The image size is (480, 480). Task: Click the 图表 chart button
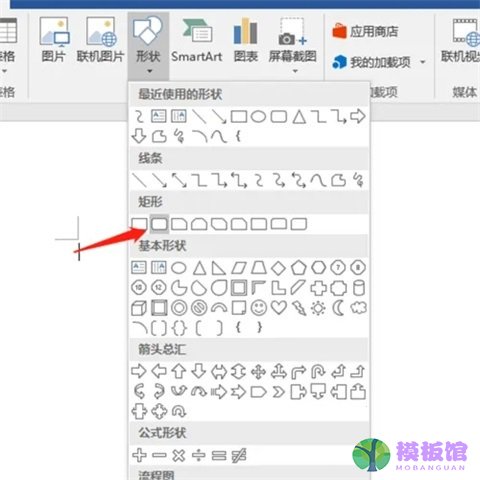(x=246, y=41)
